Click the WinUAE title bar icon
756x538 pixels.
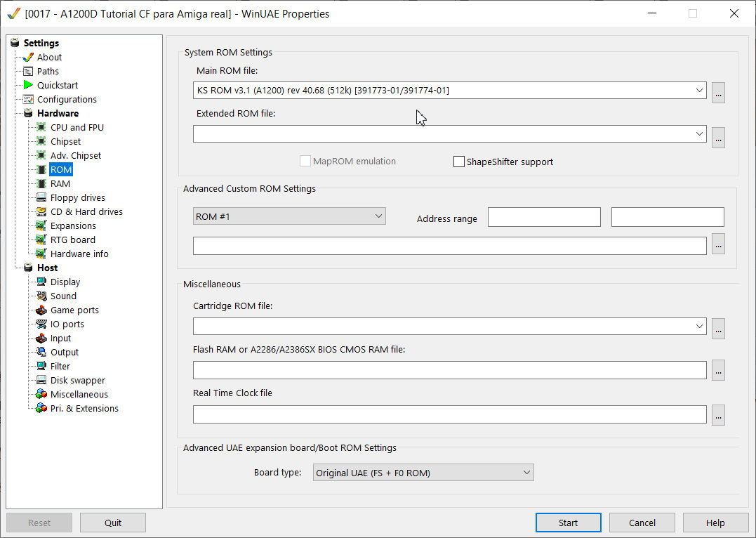14,13
